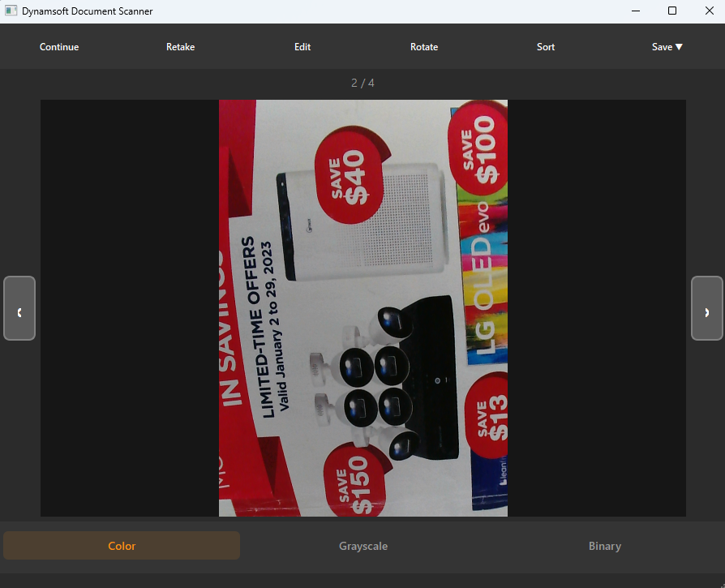
Task: Select Color filter mode
Action: point(122,546)
